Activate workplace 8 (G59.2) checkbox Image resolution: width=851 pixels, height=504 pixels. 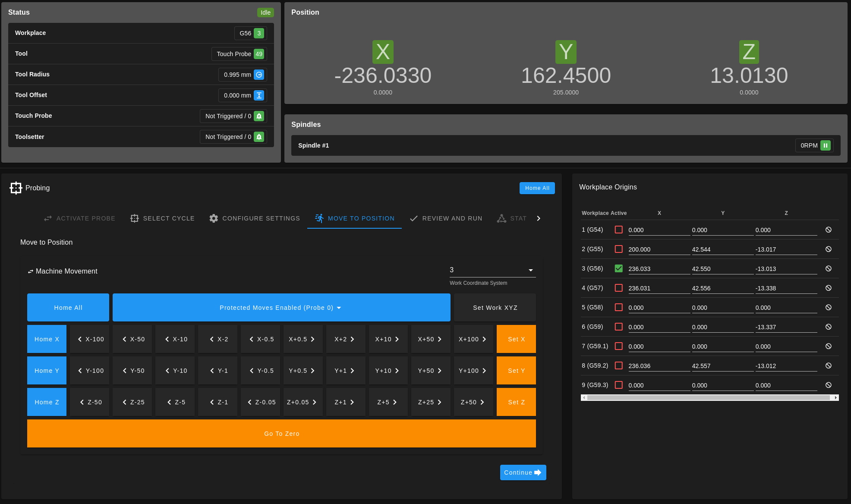pyautogui.click(x=618, y=365)
